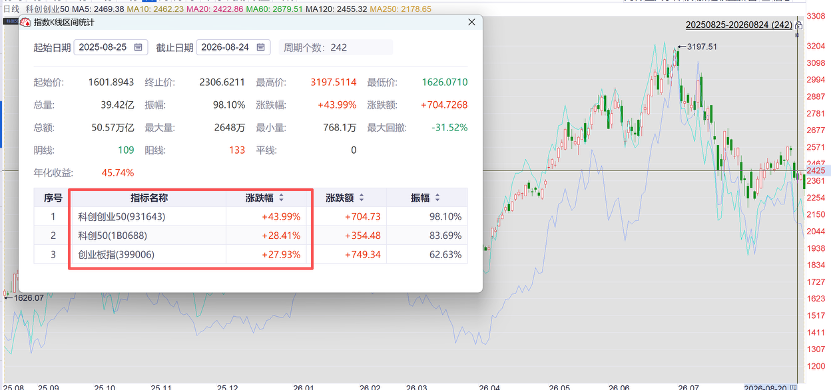Click the 终止价 value 2306.6211
This screenshot has height=390, width=832.
click(222, 82)
